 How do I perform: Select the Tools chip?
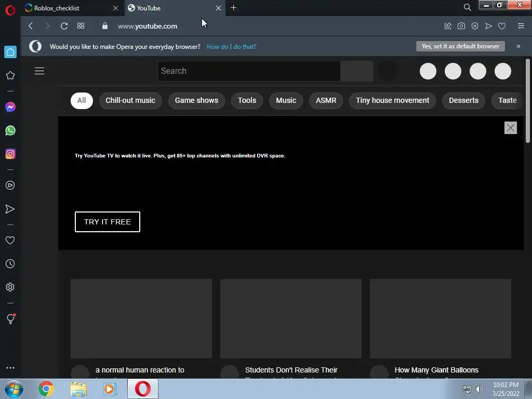(247, 100)
